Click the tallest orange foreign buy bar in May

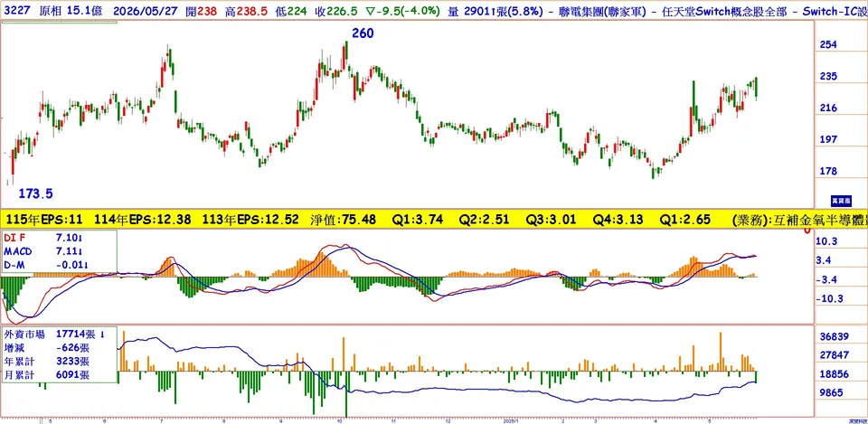click(x=721, y=352)
